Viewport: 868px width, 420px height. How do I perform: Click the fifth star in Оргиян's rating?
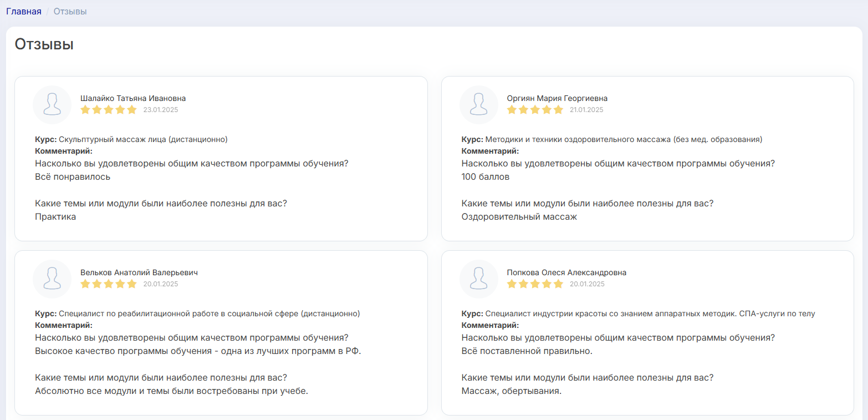coord(558,110)
